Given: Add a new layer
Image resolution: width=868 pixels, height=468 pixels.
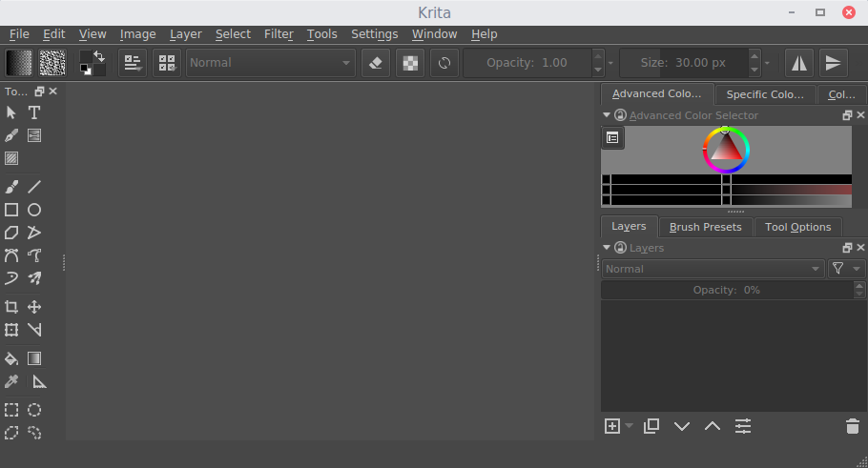Looking at the screenshot, I should click(612, 426).
